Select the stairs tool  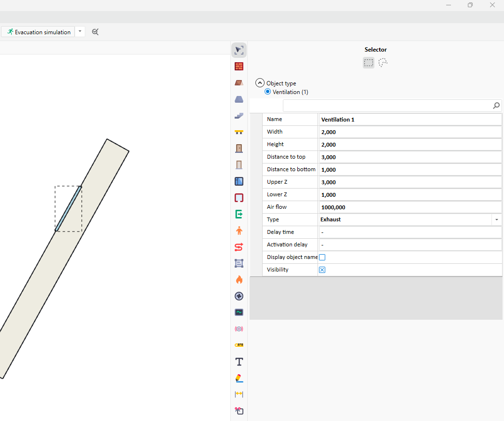tap(239, 116)
